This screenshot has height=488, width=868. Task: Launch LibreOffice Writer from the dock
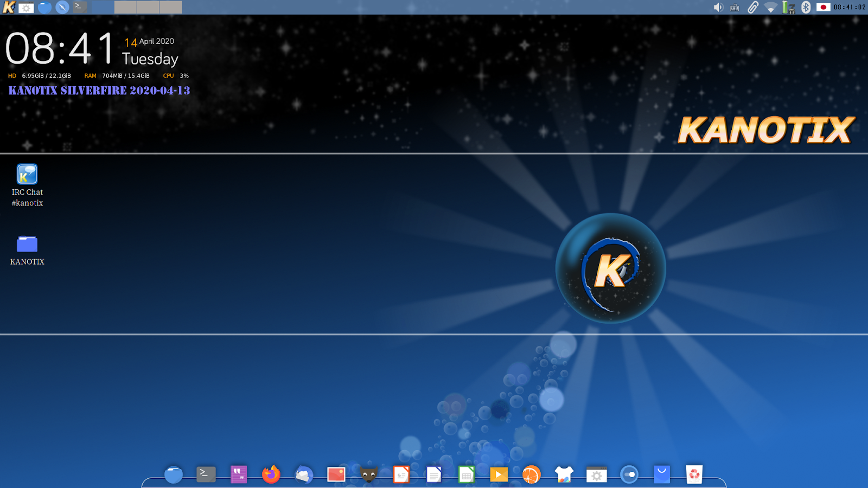tap(434, 474)
